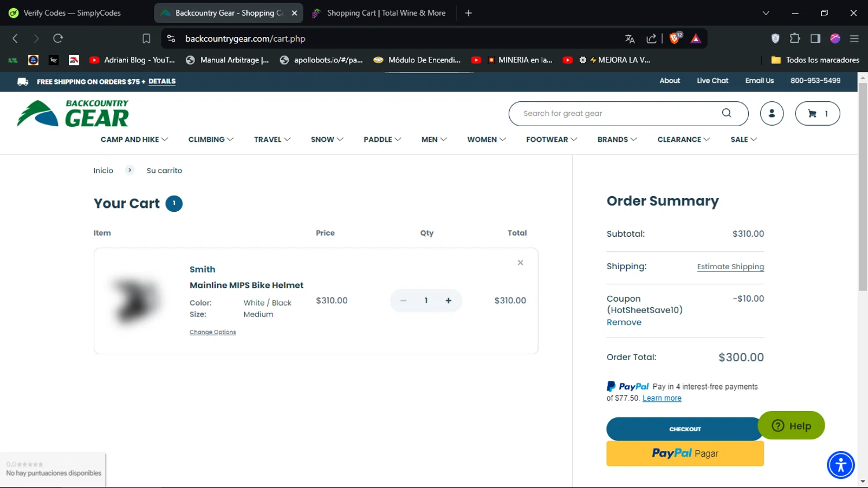Open the Mainline MIPS Bike Helmet product link
868x488 pixels.
click(x=247, y=285)
